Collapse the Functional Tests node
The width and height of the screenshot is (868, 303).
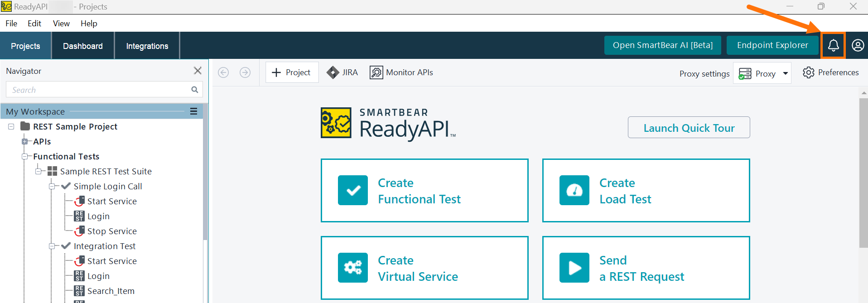24,156
